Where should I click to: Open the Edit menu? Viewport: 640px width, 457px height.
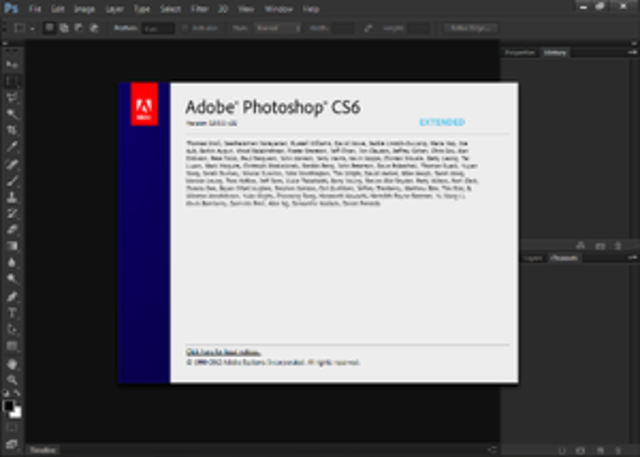coord(58,9)
